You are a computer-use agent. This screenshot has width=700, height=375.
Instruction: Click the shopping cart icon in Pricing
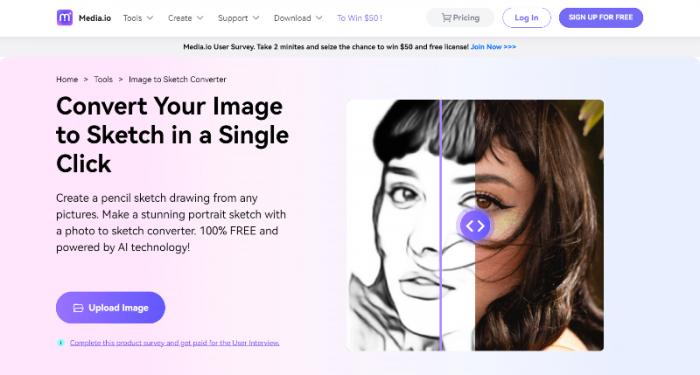pos(446,18)
